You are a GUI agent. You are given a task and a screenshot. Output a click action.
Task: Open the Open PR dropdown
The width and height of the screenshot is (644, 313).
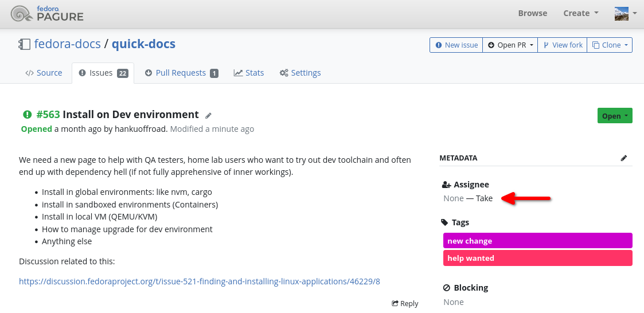point(510,45)
